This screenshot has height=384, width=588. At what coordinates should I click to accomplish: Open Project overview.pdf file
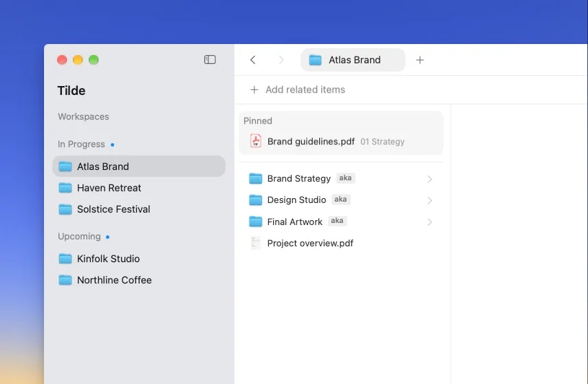click(x=340, y=243)
